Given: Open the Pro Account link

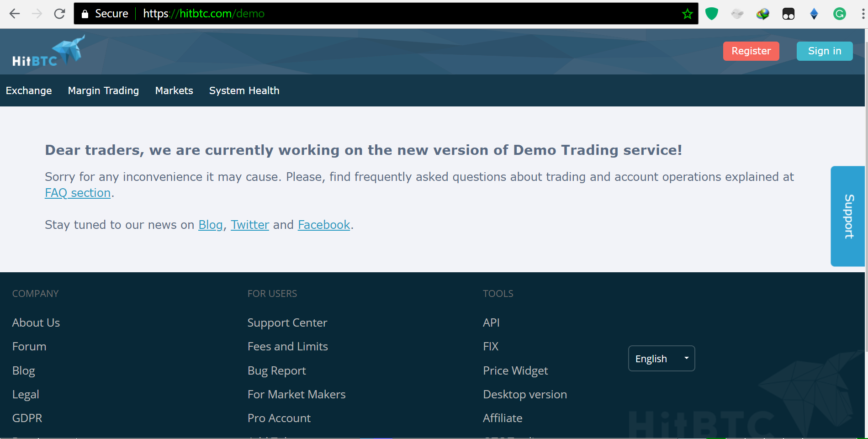Looking at the screenshot, I should tap(279, 418).
